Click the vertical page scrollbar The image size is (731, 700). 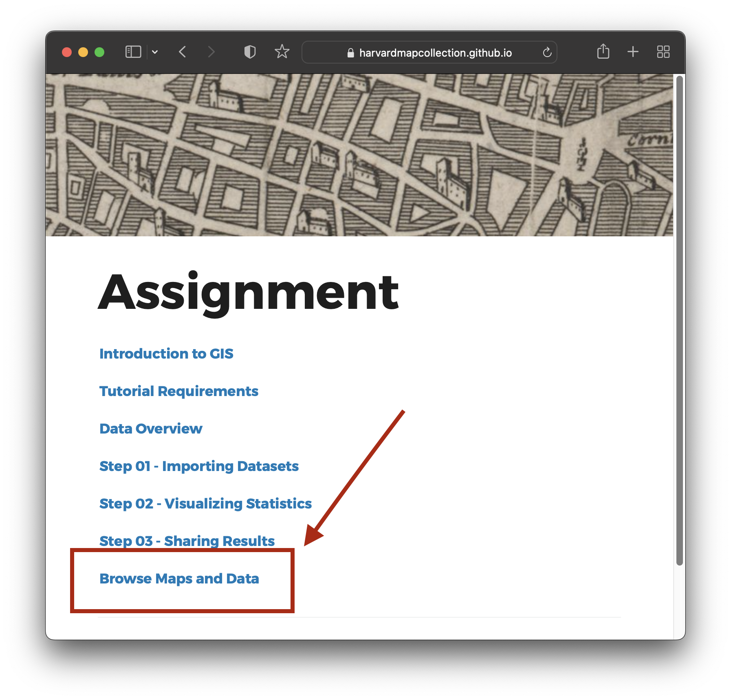(x=679, y=320)
